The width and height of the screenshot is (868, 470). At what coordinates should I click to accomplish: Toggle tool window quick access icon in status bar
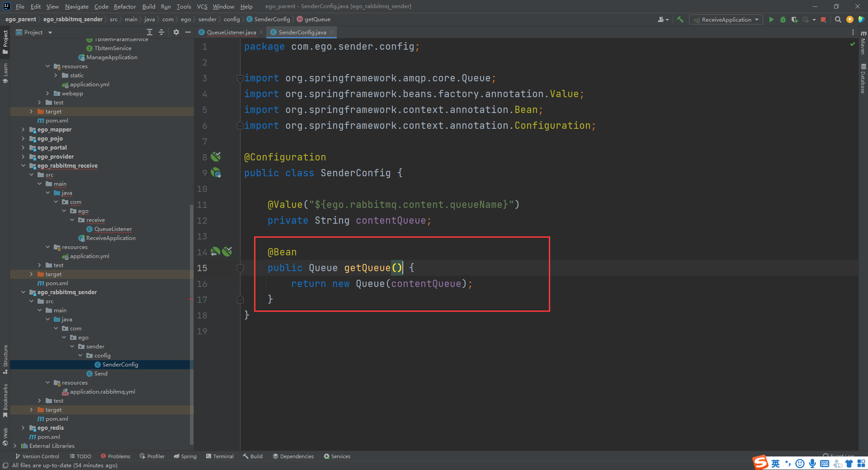click(5, 465)
